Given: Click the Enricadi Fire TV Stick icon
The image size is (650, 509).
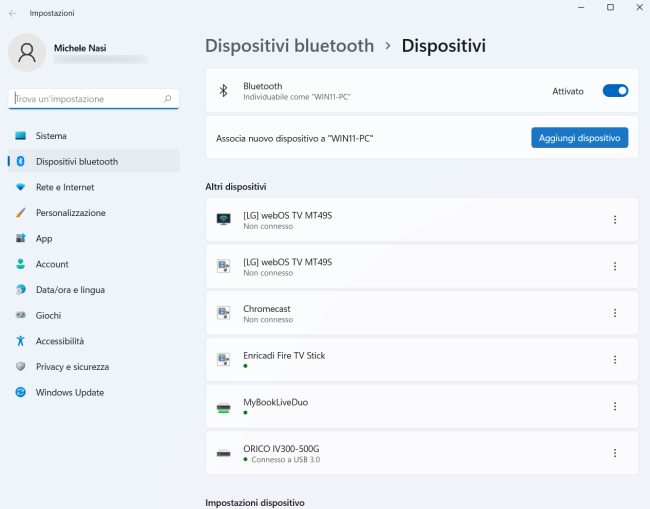Looking at the screenshot, I should click(223, 359).
